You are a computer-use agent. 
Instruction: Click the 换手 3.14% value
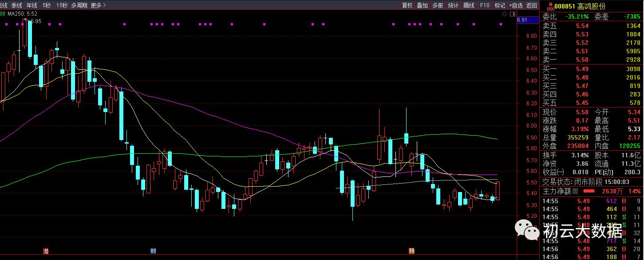click(579, 156)
